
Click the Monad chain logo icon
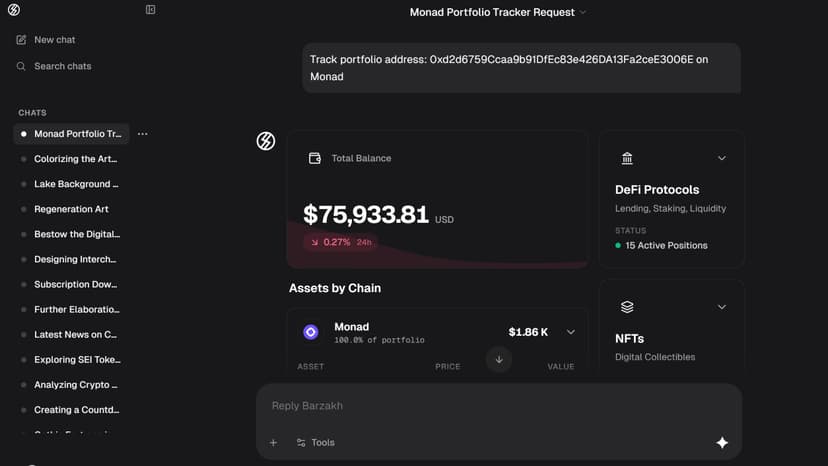[310, 332]
